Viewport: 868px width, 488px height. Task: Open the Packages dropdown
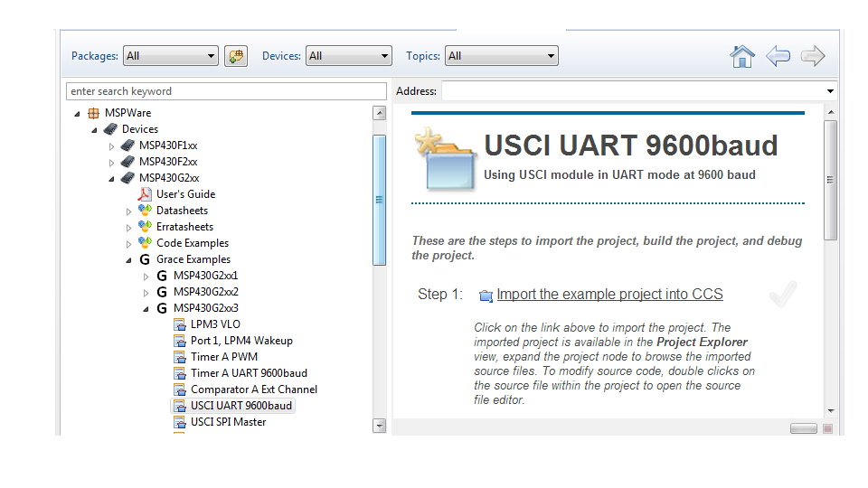[x=171, y=56]
